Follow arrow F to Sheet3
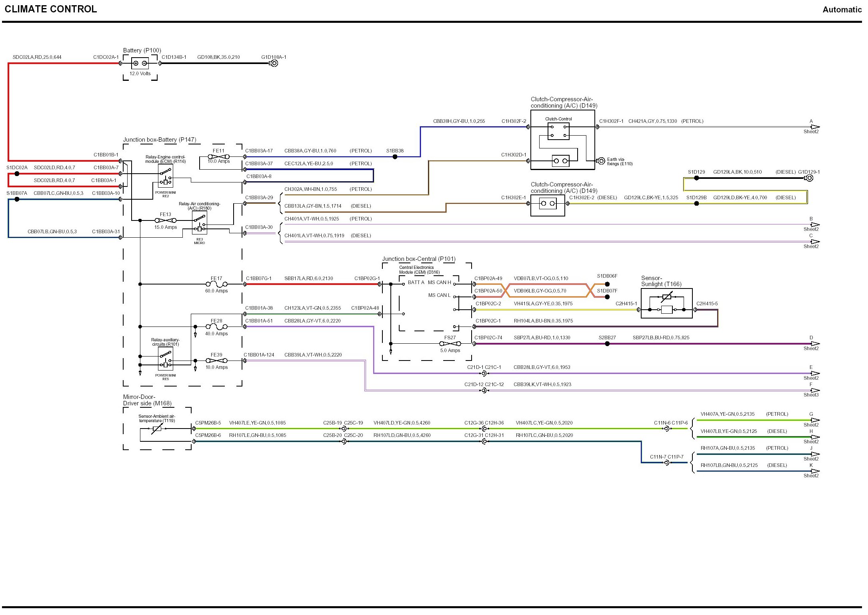Image resolution: width=868 pixels, height=615 pixels. click(815, 390)
